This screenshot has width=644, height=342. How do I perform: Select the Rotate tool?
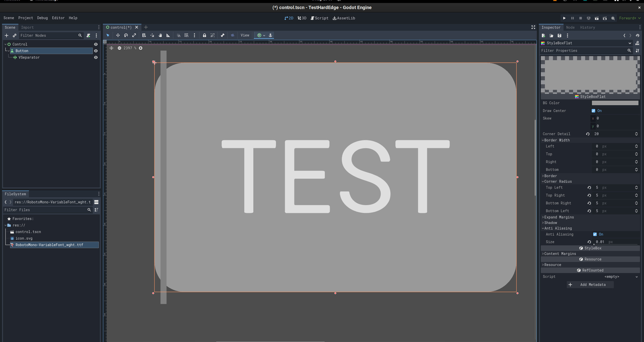(126, 35)
